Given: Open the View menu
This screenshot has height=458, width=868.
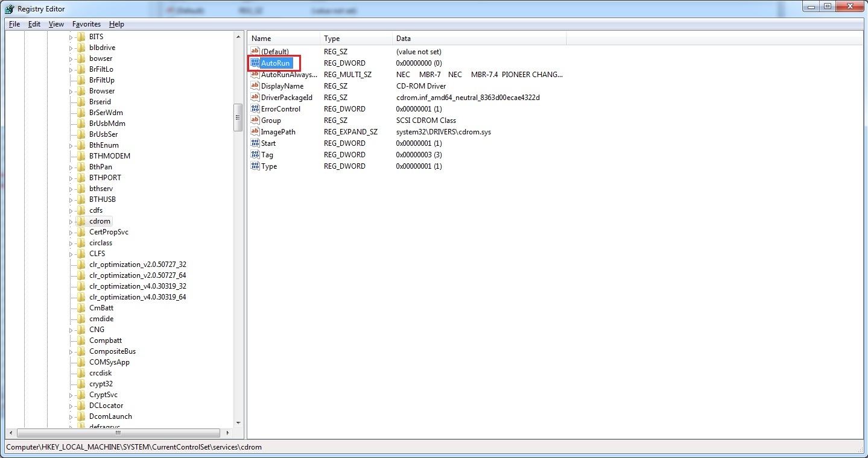Looking at the screenshot, I should point(56,24).
